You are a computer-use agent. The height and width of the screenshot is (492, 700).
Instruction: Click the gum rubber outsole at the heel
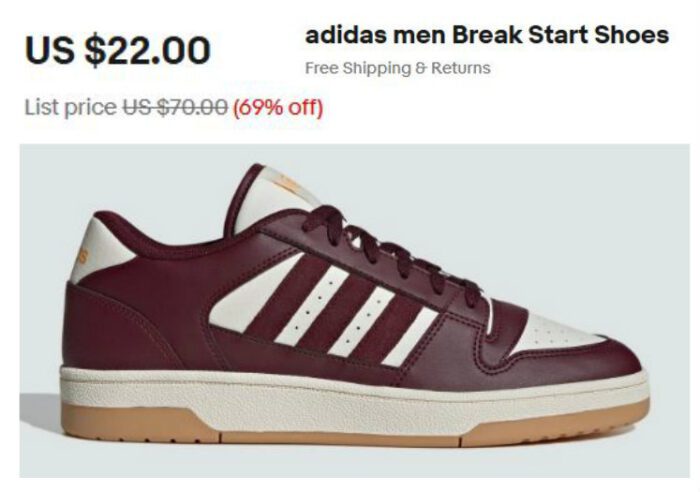[x=134, y=422]
